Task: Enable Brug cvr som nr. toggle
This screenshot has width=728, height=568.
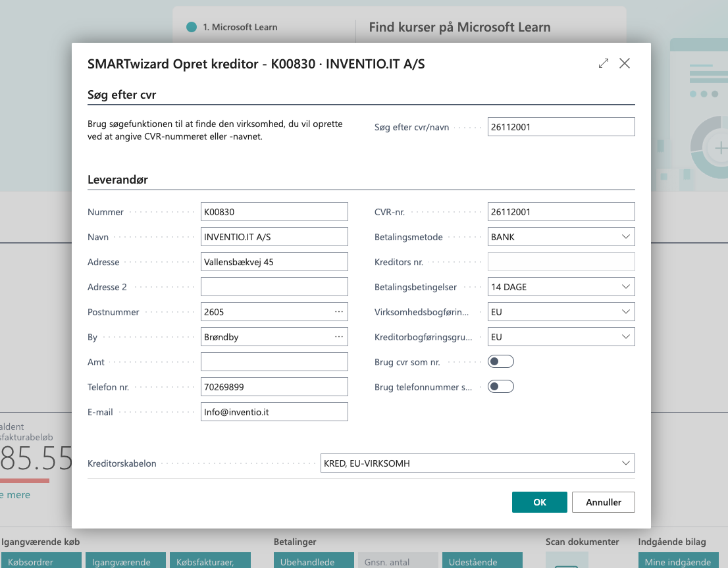Action: click(x=500, y=362)
